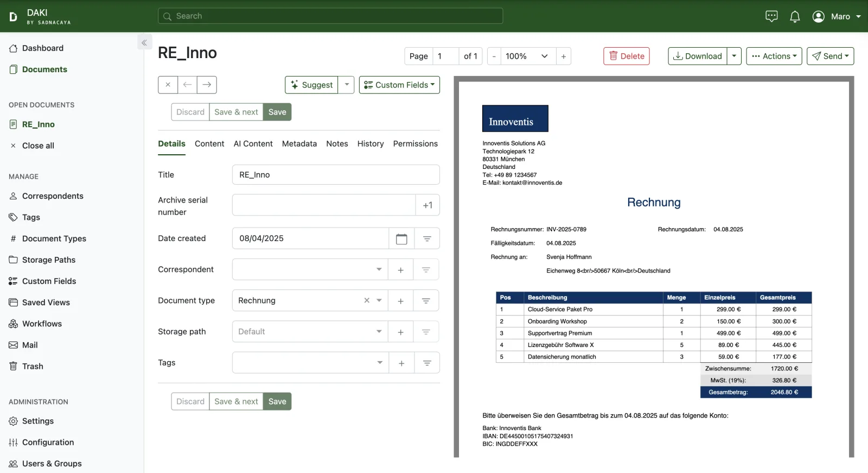Switch to the Content tab
The height and width of the screenshot is (473, 868).
click(x=209, y=143)
